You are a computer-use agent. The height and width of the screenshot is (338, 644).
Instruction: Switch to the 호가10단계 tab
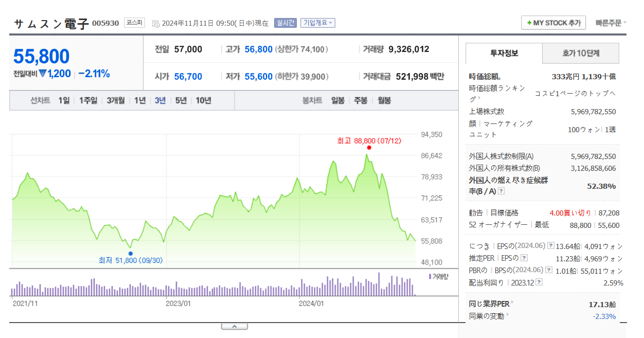coord(580,53)
